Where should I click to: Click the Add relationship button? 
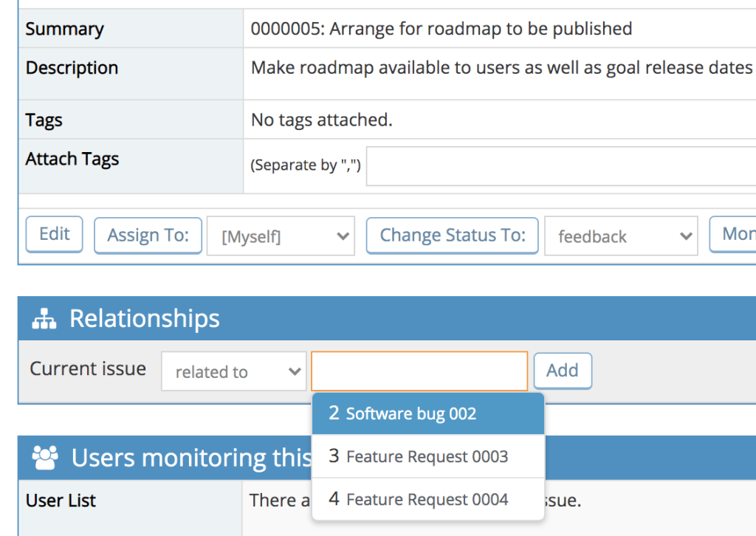coord(562,371)
